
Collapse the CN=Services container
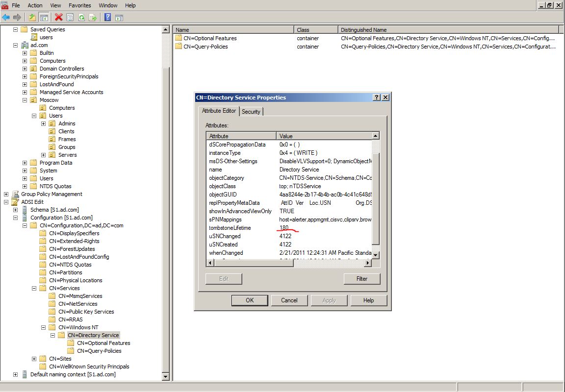pyautogui.click(x=34, y=288)
